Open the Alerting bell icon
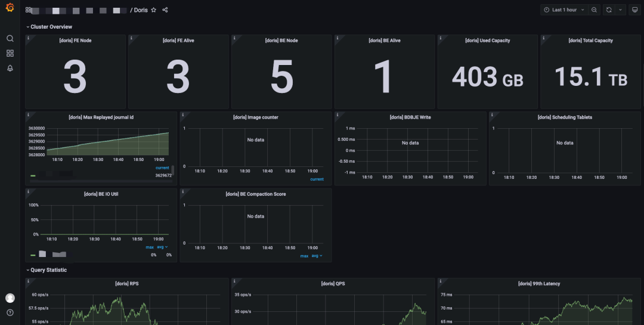 click(10, 68)
